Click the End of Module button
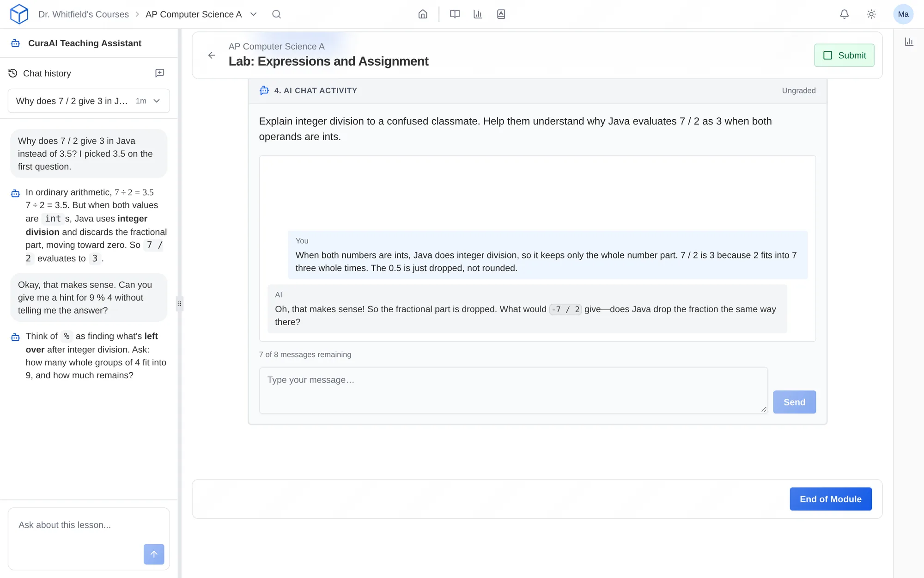 coord(830,499)
